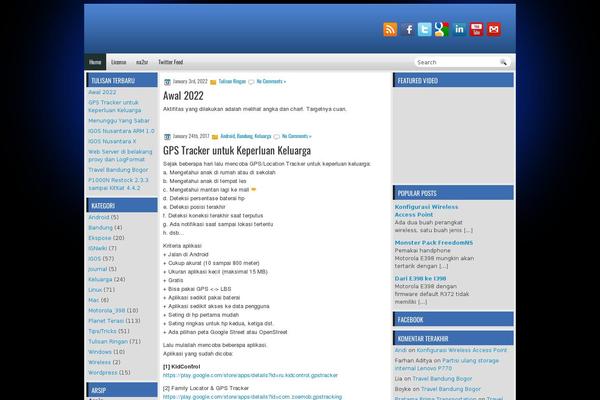
Task: Open GPS Tracker untuk Keperluan Keluarga title
Action: pos(237,150)
